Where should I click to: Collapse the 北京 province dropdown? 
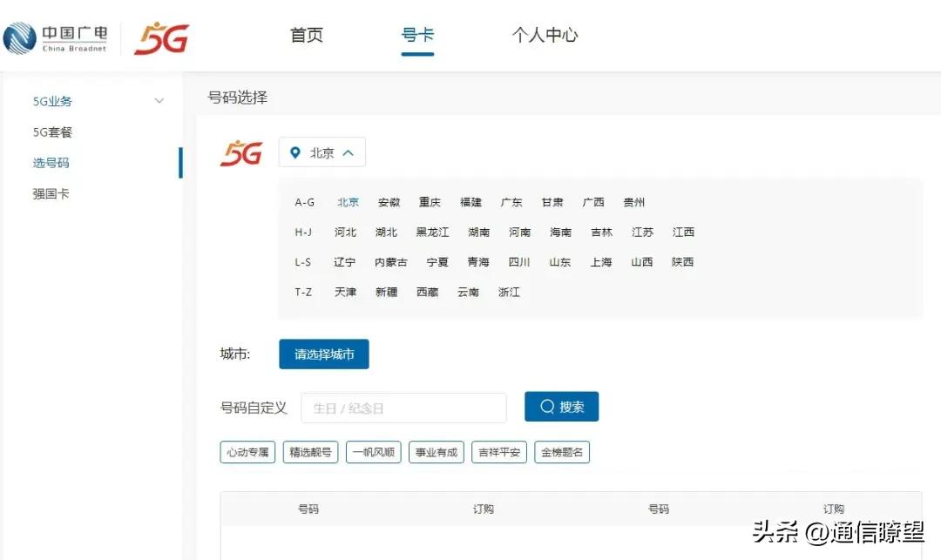point(348,152)
